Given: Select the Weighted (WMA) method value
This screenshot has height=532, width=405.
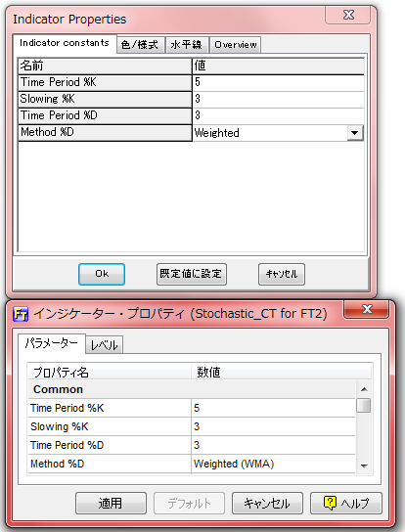Looking at the screenshot, I should tap(273, 464).
